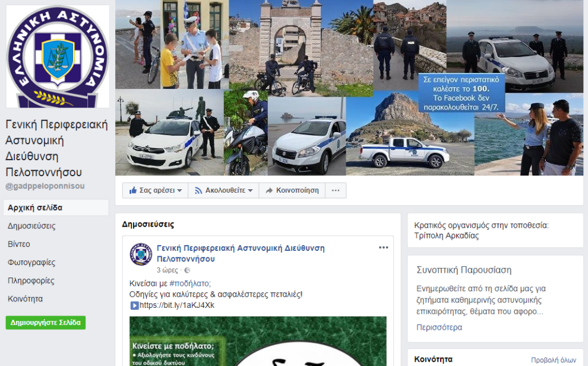Click the '3 ώρες' post timestamp

click(x=167, y=270)
